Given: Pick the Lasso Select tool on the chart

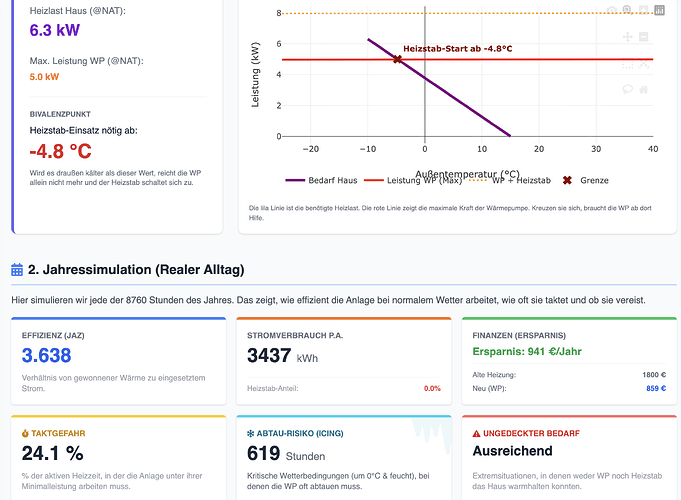Looking at the screenshot, I should [x=643, y=64].
